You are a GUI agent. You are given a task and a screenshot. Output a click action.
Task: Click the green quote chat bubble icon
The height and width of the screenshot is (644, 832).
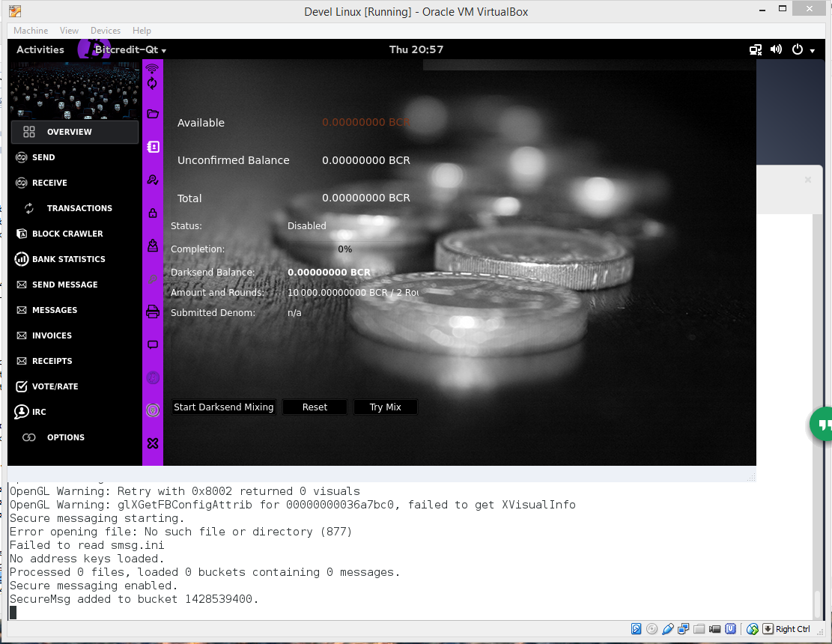coord(822,425)
